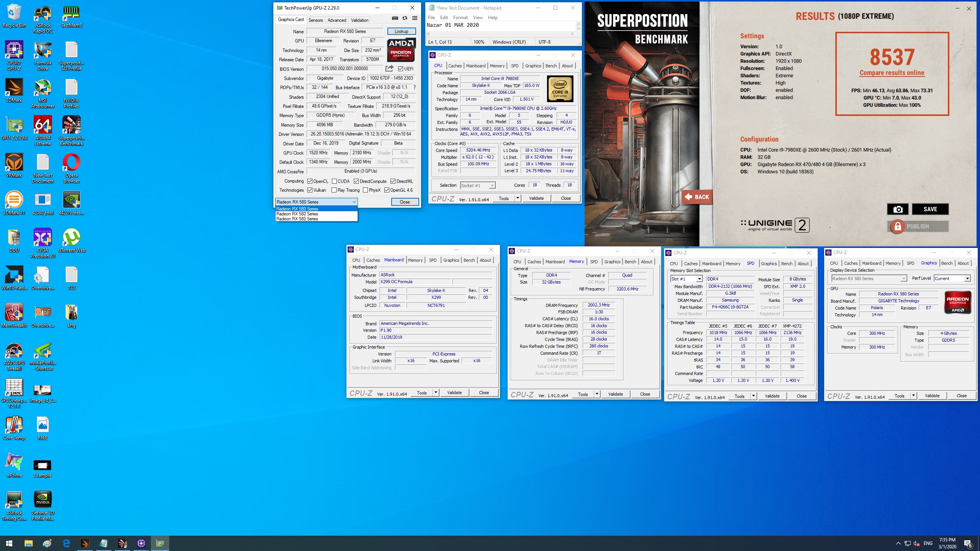Toggle DirectML checkbox in GPU-Z
This screenshot has height=551, width=980.
[393, 181]
